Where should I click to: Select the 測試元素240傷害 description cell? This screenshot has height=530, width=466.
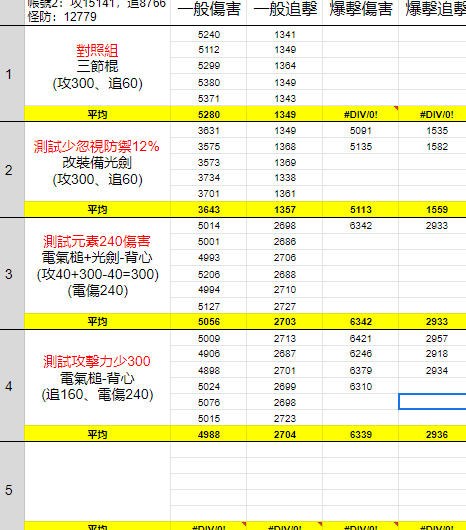click(x=97, y=266)
